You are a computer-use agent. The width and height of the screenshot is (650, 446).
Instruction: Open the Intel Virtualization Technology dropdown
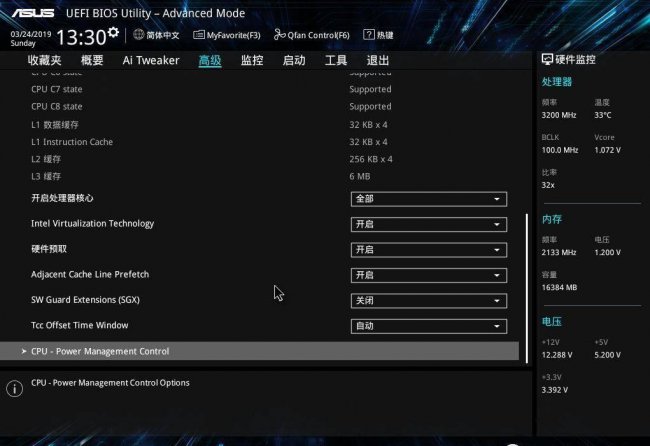[429, 224]
